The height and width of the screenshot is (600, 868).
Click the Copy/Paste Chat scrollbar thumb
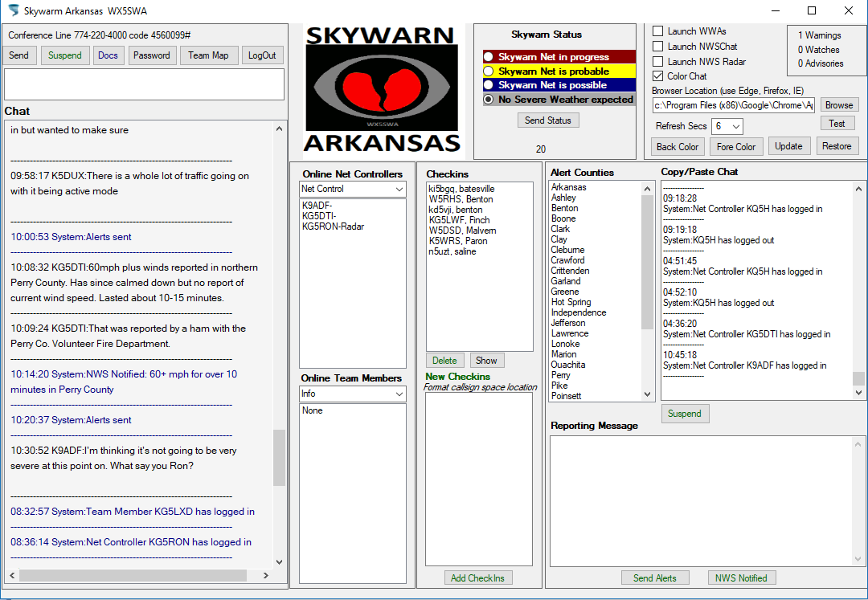858,378
